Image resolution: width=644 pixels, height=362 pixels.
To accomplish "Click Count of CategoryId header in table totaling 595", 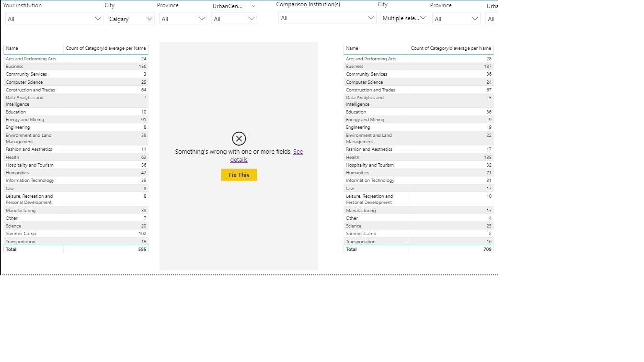I will [x=106, y=48].
